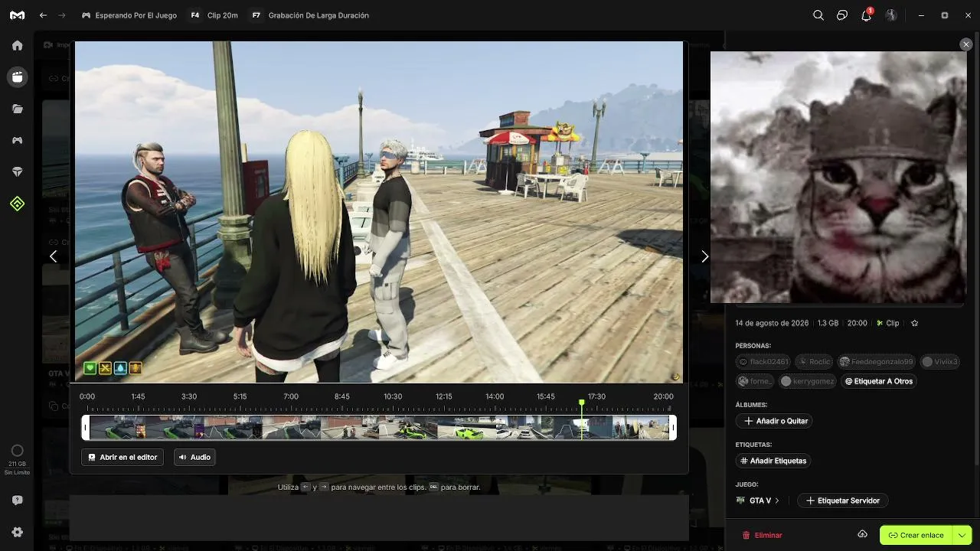The height and width of the screenshot is (551, 980).
Task: Minimize the Medal window
Action: point(921,15)
